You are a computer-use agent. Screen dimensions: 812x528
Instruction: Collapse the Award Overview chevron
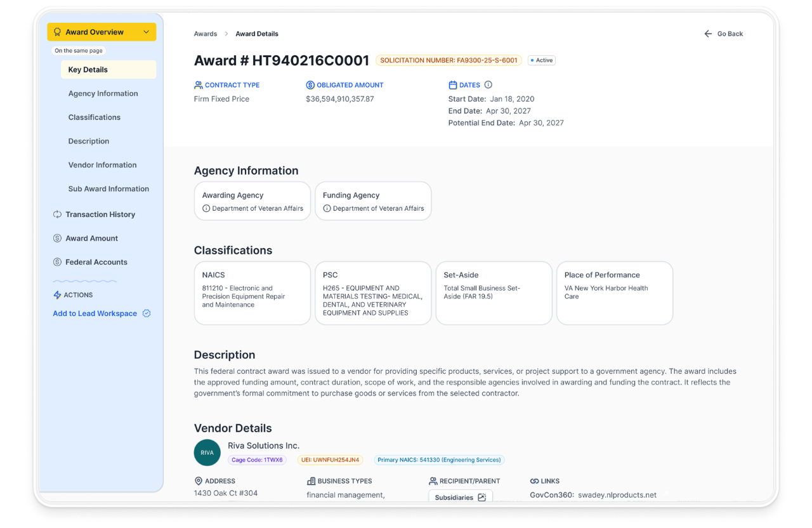point(147,32)
